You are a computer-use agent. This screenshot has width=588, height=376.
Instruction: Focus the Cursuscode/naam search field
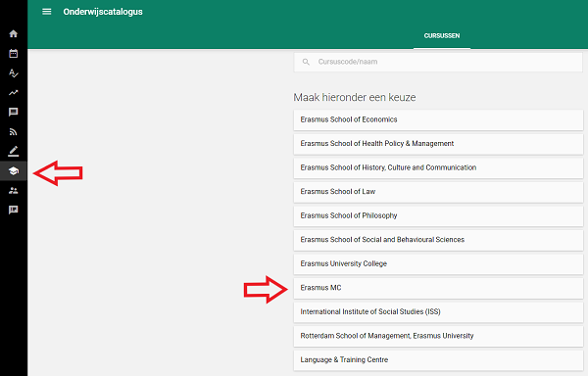(438, 62)
